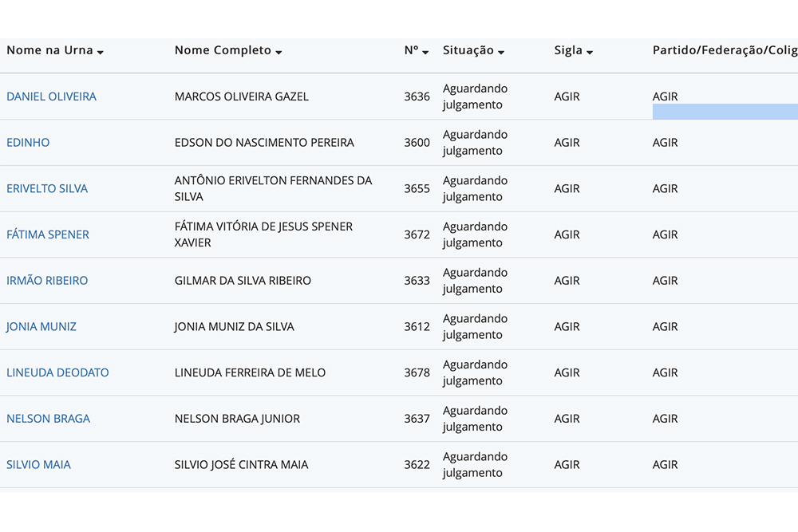This screenshot has width=798, height=532.
Task: Click candidate number 3655
Action: 417,189
